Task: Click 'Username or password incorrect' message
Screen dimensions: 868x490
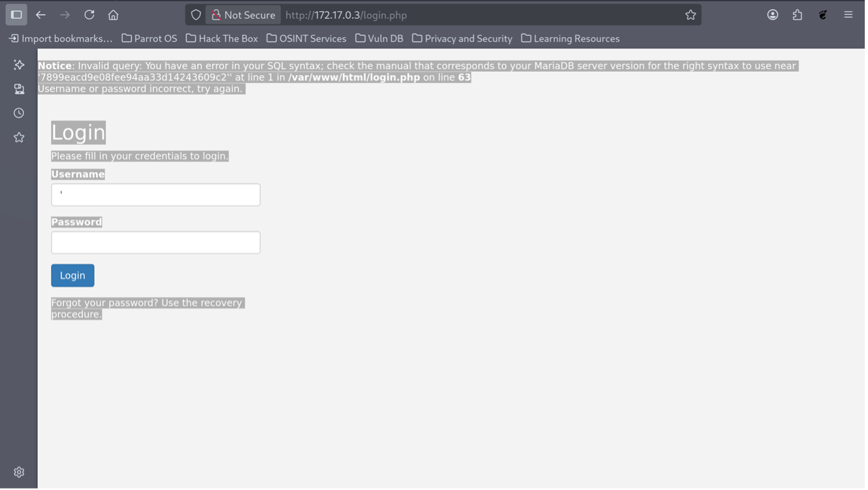Action: (140, 89)
